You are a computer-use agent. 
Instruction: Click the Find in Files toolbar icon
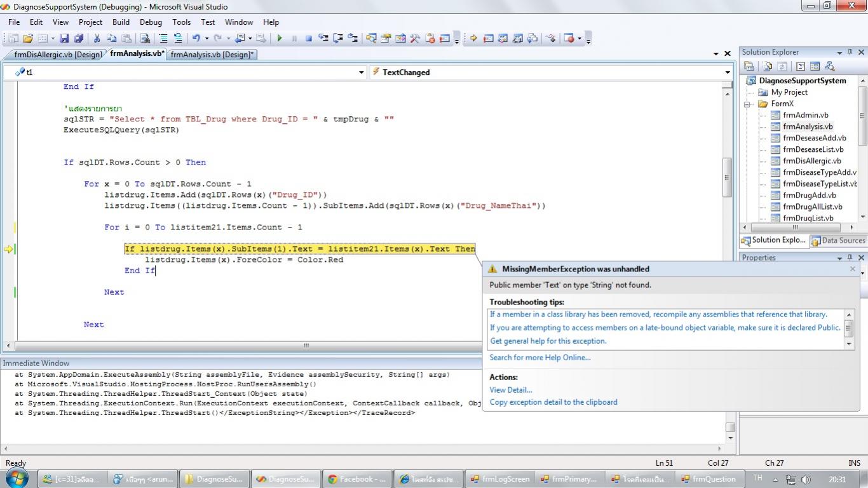pos(145,39)
